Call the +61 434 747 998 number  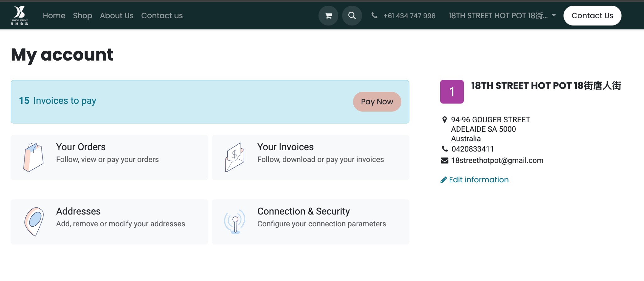[x=409, y=16]
